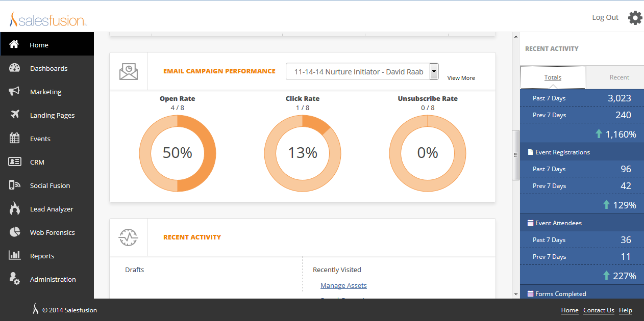Open the settings gear icon

click(x=635, y=18)
